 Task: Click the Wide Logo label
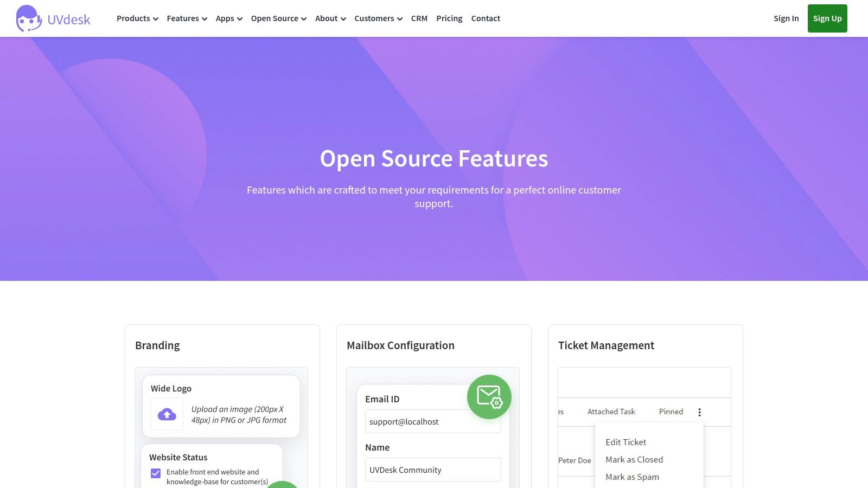coord(171,388)
